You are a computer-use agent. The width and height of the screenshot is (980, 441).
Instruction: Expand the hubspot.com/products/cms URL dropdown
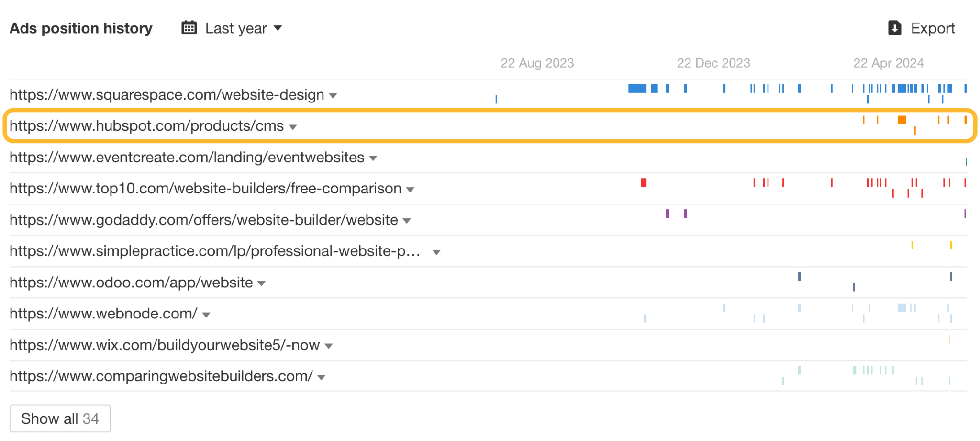click(x=293, y=127)
